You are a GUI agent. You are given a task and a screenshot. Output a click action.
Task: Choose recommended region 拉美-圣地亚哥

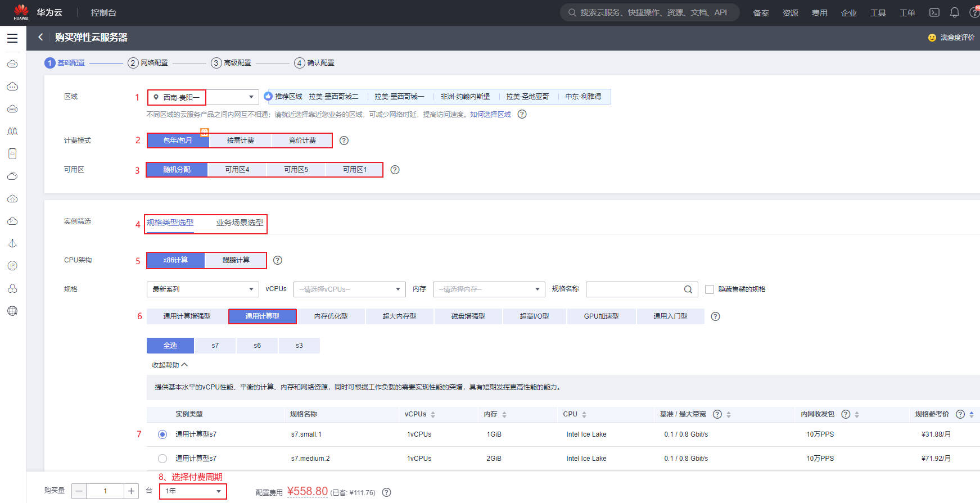(527, 97)
